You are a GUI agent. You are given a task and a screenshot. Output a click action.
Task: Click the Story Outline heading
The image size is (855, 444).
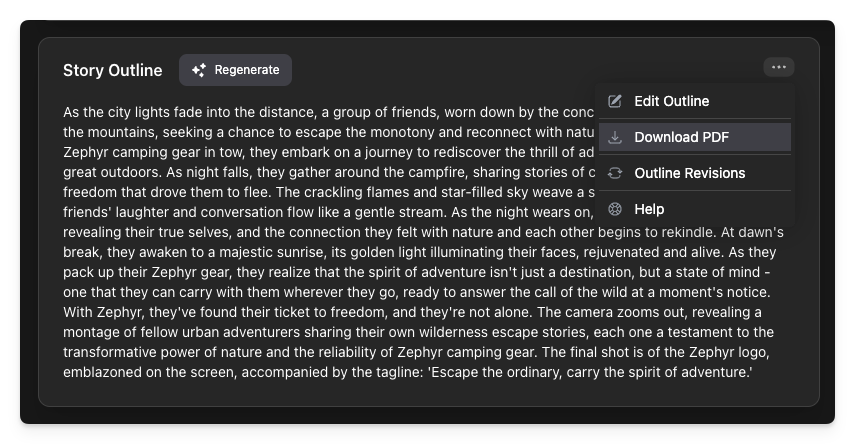pyautogui.click(x=112, y=70)
